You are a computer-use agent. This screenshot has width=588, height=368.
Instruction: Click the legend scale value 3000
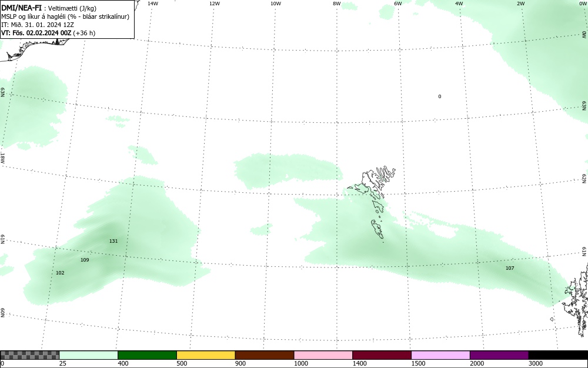536,363
